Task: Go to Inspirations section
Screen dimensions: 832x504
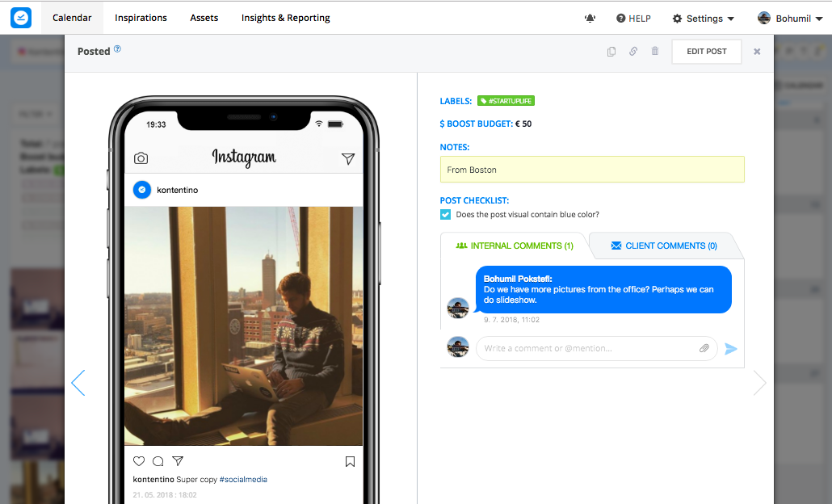Action: pos(141,18)
